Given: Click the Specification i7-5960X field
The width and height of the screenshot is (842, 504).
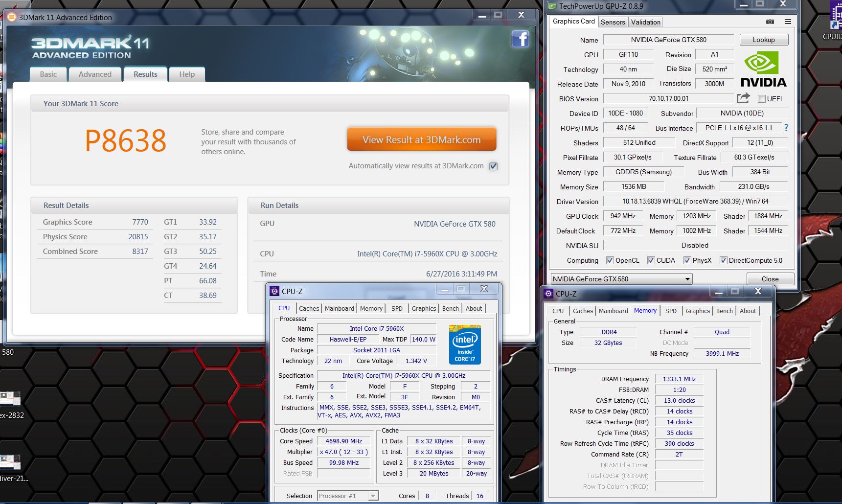Looking at the screenshot, I should click(x=404, y=375).
